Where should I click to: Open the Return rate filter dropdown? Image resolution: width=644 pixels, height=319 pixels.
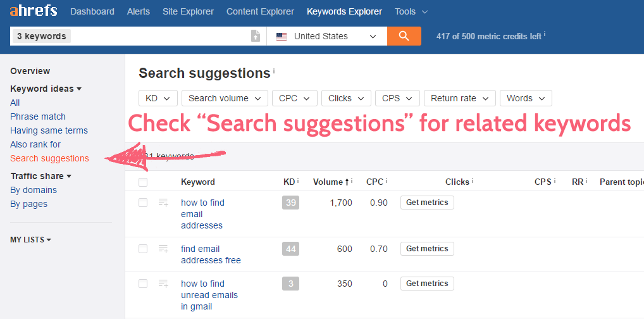coord(460,98)
